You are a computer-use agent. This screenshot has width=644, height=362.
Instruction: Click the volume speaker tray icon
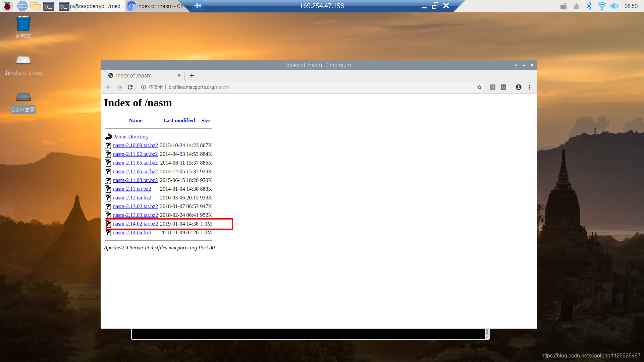pos(614,6)
